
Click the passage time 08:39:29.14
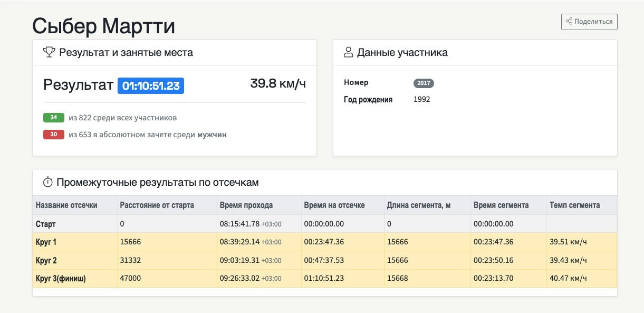tap(239, 242)
